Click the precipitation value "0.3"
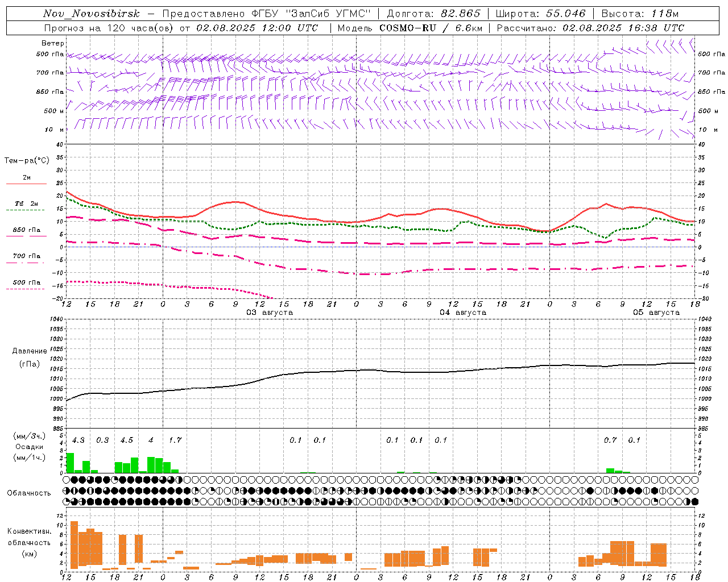Screen dimensions: 728x582 click(x=102, y=440)
